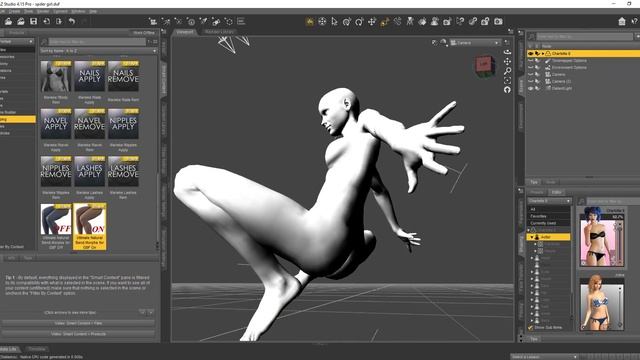640x360 pixels.
Task: Click the Smart Content search field
Action: click(97, 42)
